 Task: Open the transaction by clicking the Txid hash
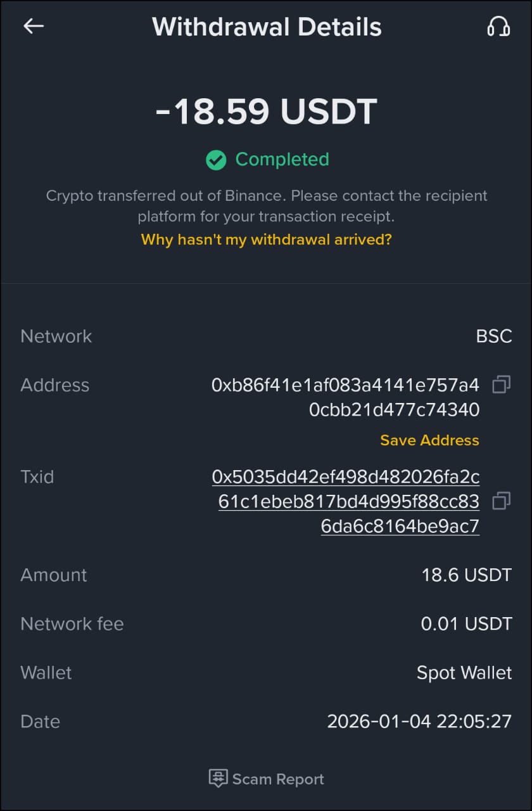coord(345,501)
